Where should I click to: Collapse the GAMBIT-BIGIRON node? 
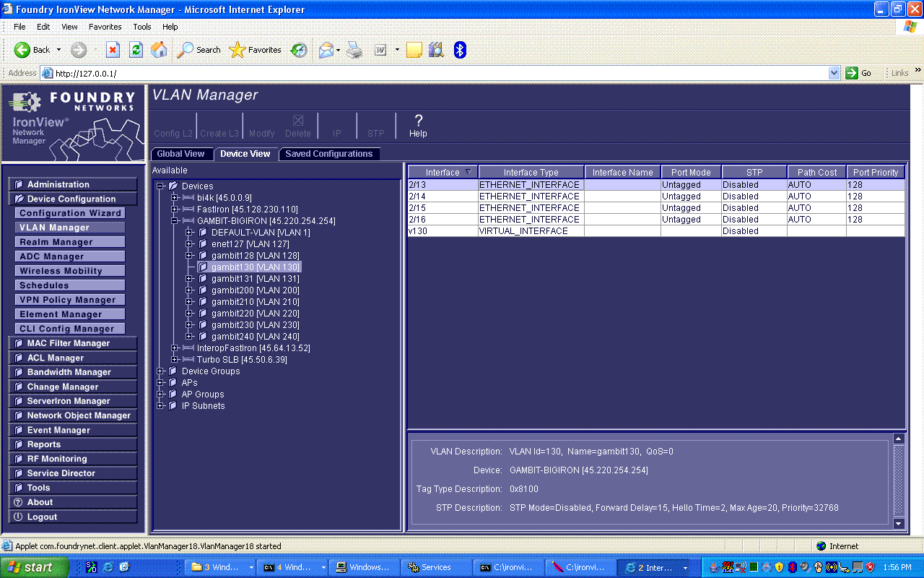click(175, 221)
